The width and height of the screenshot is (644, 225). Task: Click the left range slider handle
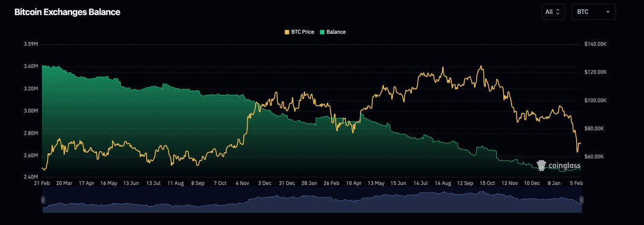click(43, 200)
